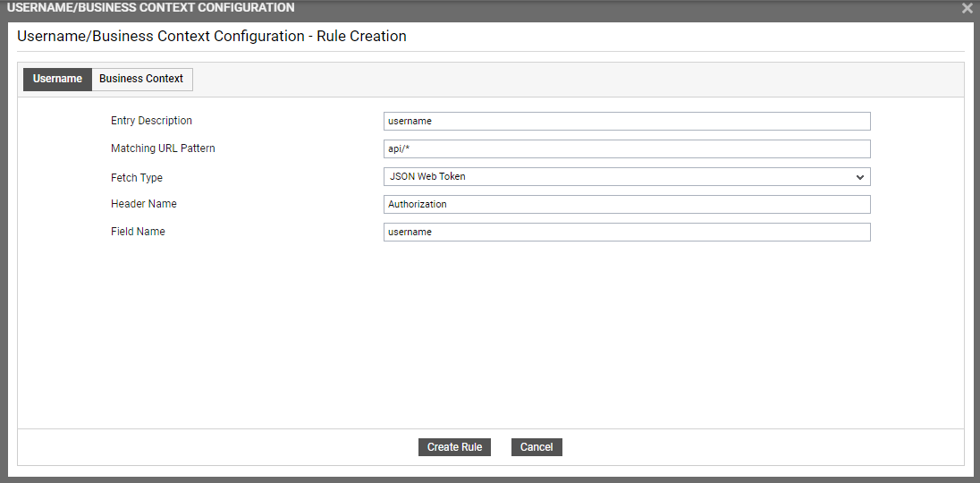Screen dimensions: 980x483
Task: Click the Header Name label
Action: 144,204
